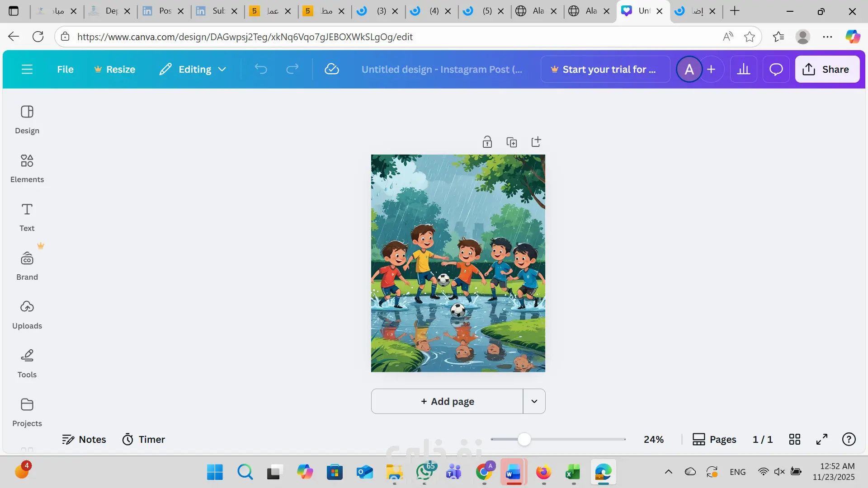Open the analytics bar chart icon
This screenshot has width=868, height=488.
(x=743, y=69)
